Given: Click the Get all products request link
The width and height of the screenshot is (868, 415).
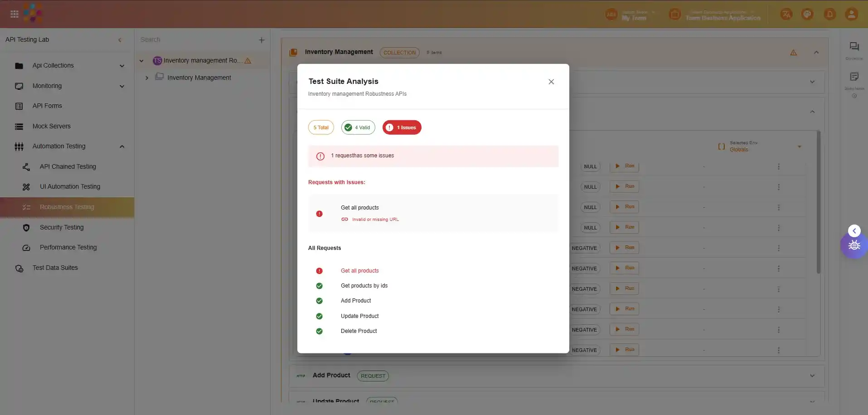Looking at the screenshot, I should (359, 271).
